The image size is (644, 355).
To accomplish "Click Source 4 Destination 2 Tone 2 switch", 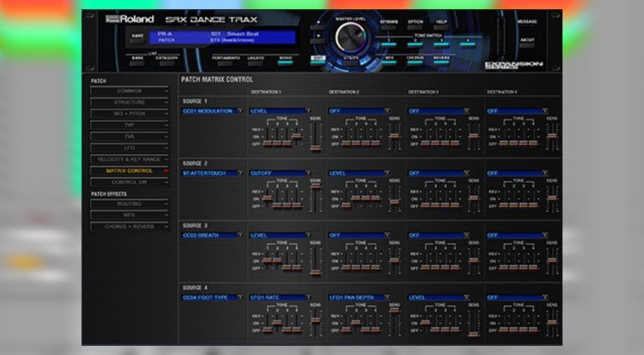I will coord(356,322).
